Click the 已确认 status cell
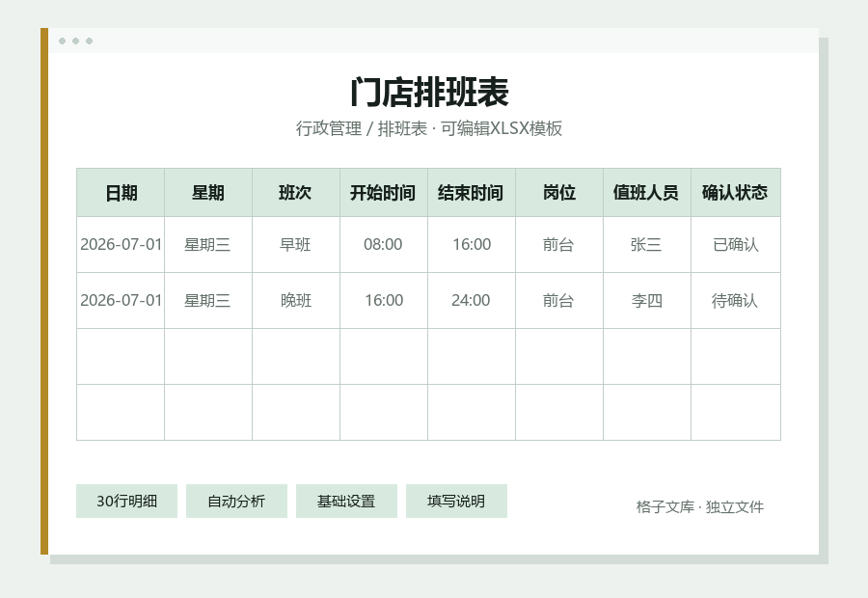The height and width of the screenshot is (598, 868). [735, 244]
